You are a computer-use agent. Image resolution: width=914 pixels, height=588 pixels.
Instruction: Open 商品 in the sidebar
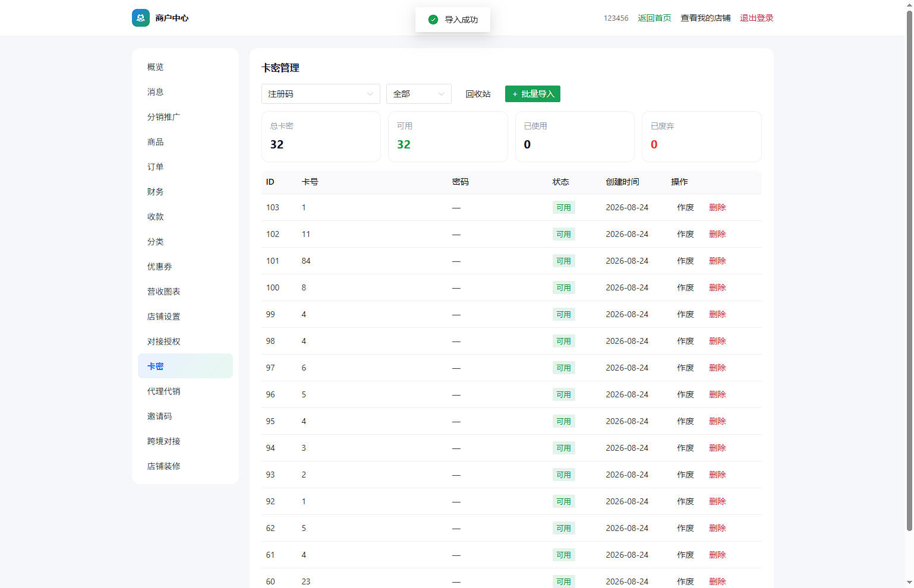pyautogui.click(x=185, y=142)
